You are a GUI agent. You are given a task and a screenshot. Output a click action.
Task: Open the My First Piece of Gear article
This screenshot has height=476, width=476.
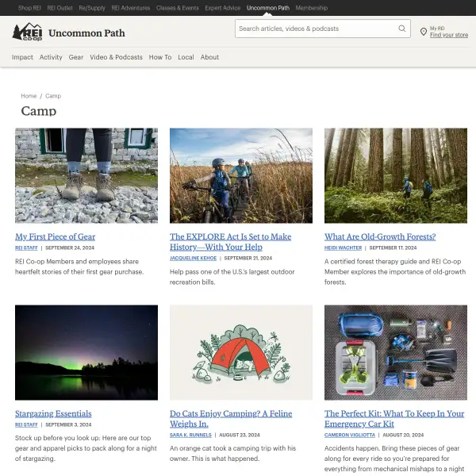[56, 236]
